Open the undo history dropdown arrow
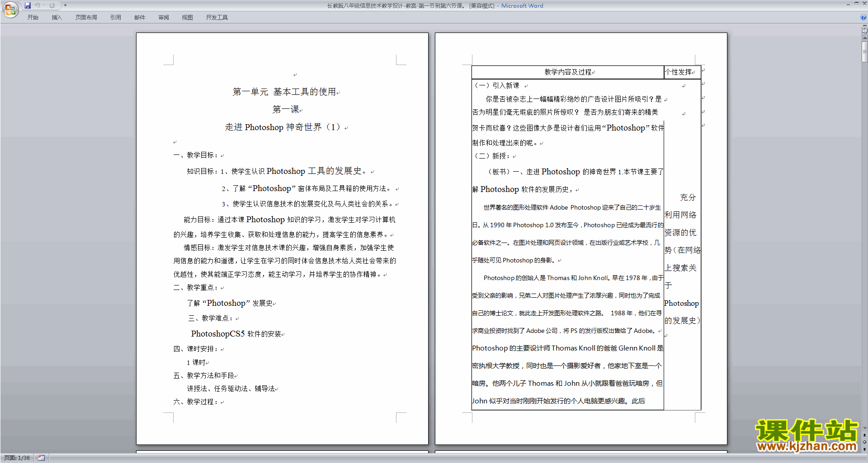Viewport: 868px width, 463px height. (x=44, y=5)
